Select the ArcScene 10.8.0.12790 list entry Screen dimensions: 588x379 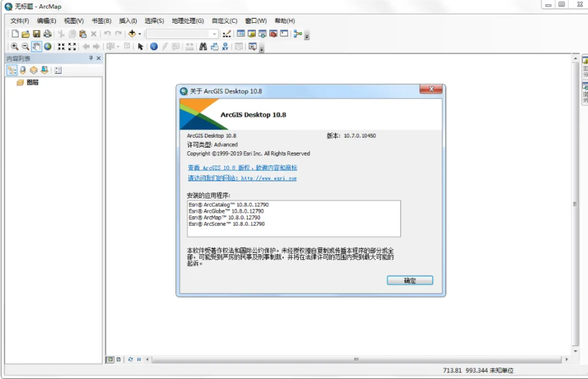[x=226, y=224]
